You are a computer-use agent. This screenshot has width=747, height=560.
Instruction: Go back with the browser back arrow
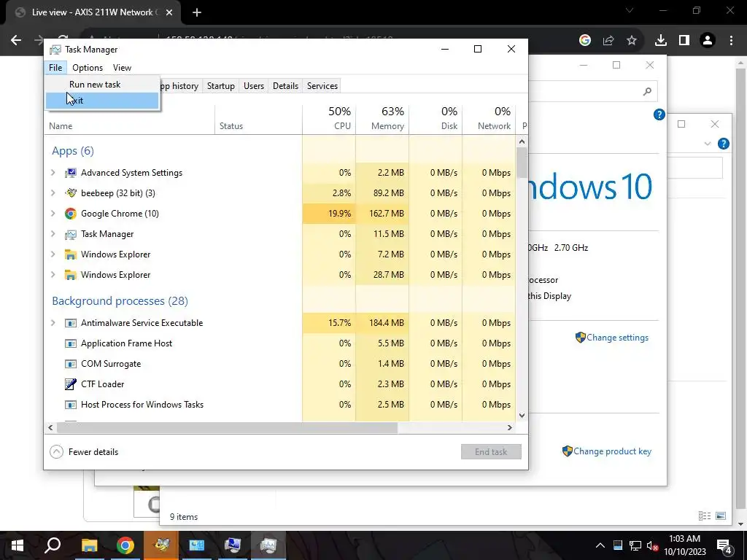[x=16, y=41]
